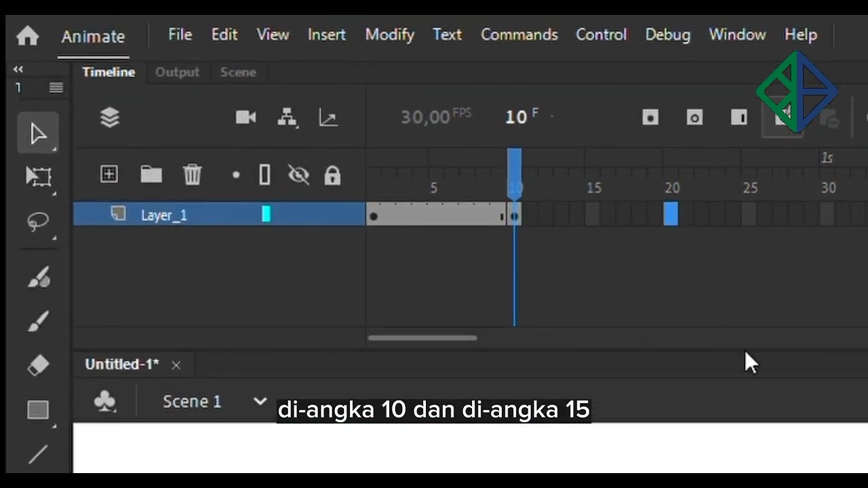The height and width of the screenshot is (488, 868).
Task: Open Scene 1 dropdown chevron
Action: coord(260,401)
